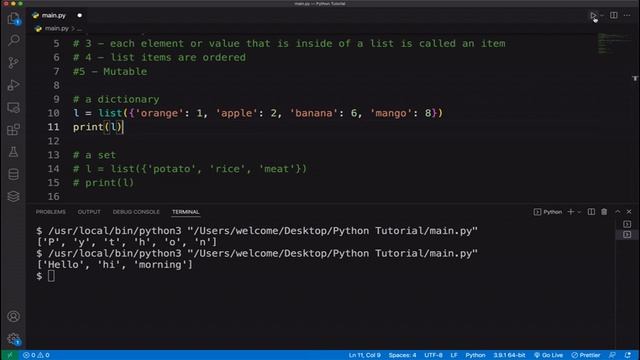Open the database view icon

coord(13,174)
